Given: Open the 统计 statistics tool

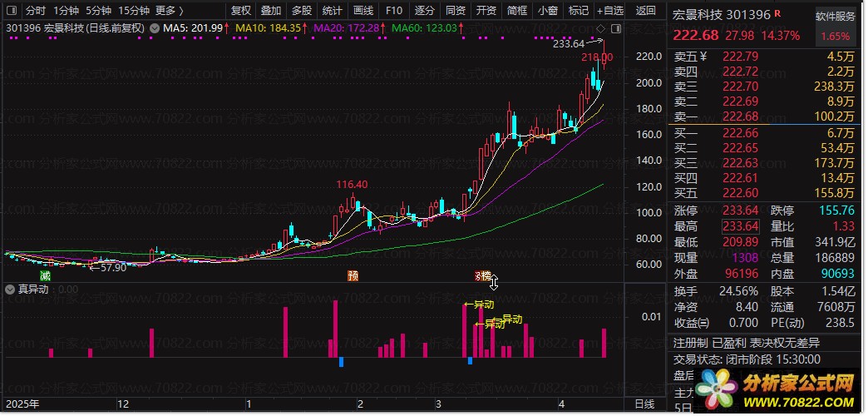Looking at the screenshot, I should (x=332, y=10).
